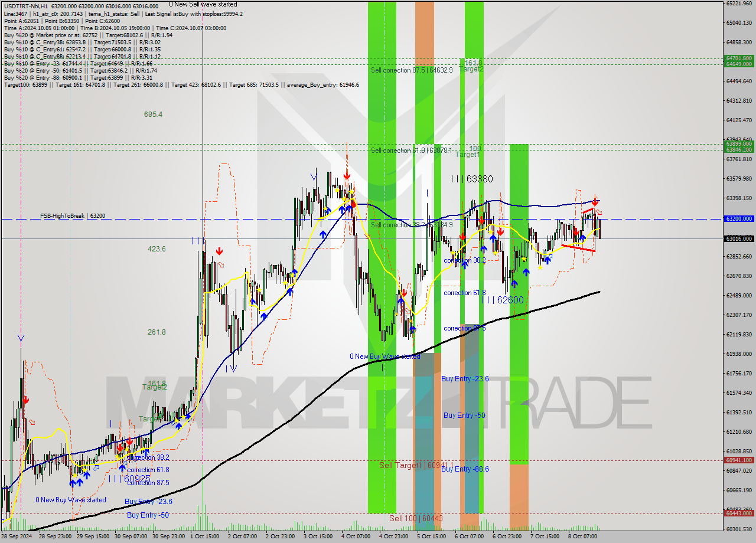This screenshot has height=543, width=756.
Task: Click the 61210.680 price axis value
Action: coord(739,431)
